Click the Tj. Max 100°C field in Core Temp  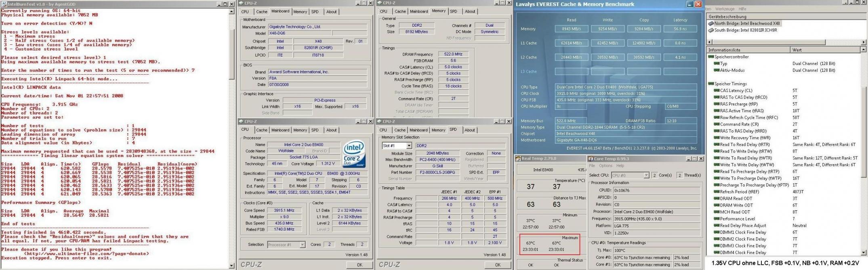point(657,250)
